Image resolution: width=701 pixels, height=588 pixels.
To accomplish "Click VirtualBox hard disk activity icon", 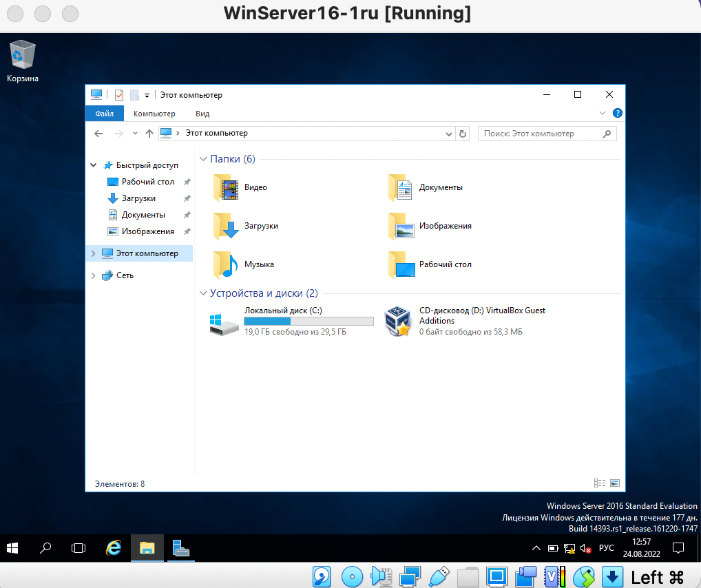I will tap(322, 577).
